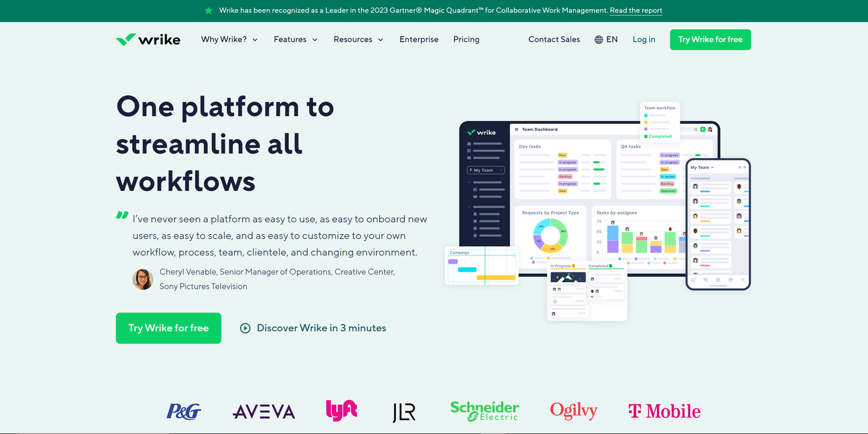Open the Features menu
868x434 pixels.
(296, 40)
